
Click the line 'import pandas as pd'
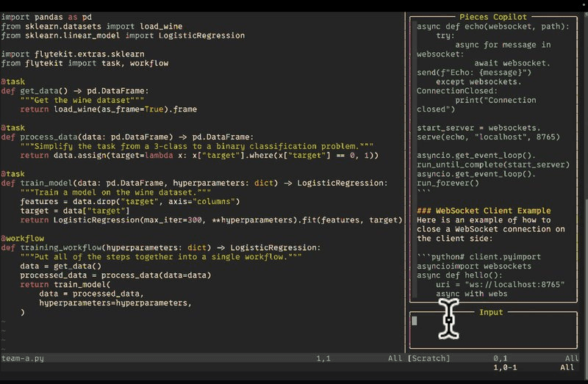click(x=46, y=17)
